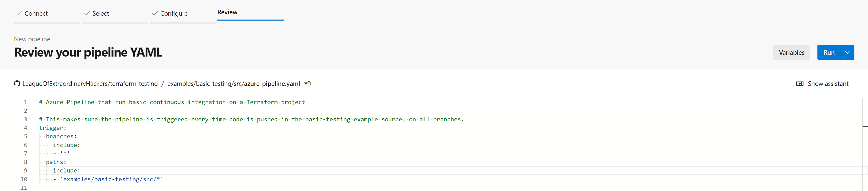Viewport: 868px width, 191px height.
Task: Click the checkmark icon beside Configure
Action: coord(155,14)
